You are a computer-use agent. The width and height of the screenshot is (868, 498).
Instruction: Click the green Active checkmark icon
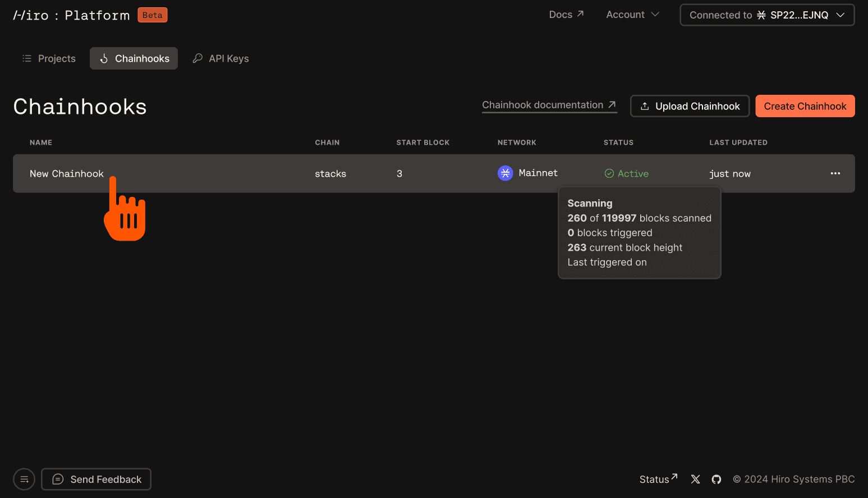(609, 174)
